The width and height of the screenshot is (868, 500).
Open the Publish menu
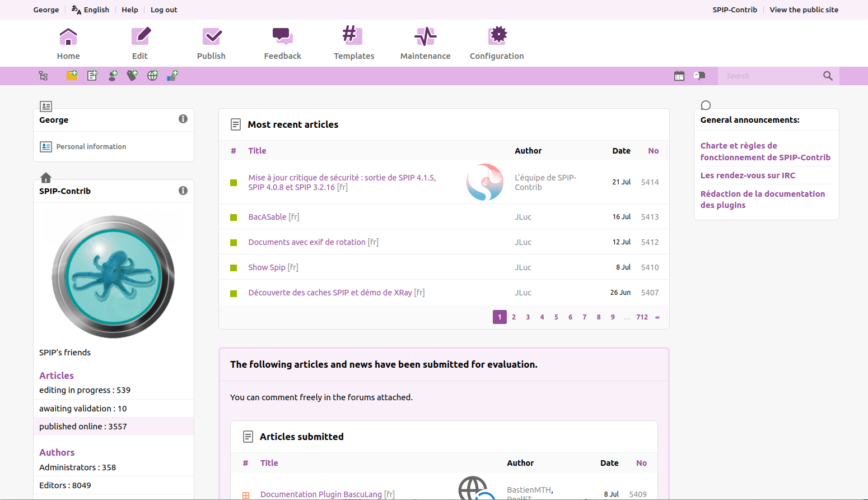211,44
